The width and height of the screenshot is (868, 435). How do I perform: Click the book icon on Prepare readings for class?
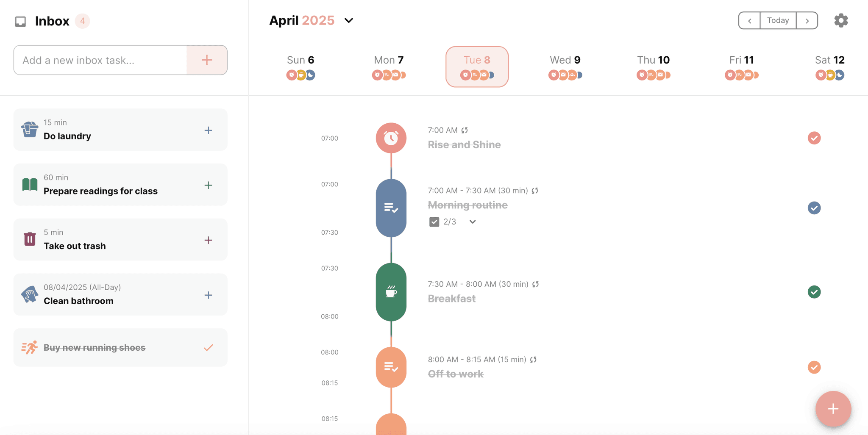tap(30, 185)
